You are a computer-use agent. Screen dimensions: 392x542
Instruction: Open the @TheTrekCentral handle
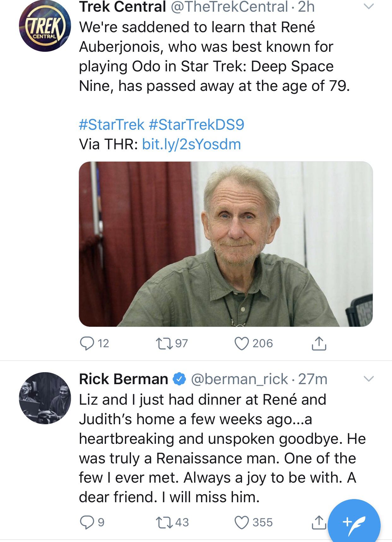coord(229,7)
